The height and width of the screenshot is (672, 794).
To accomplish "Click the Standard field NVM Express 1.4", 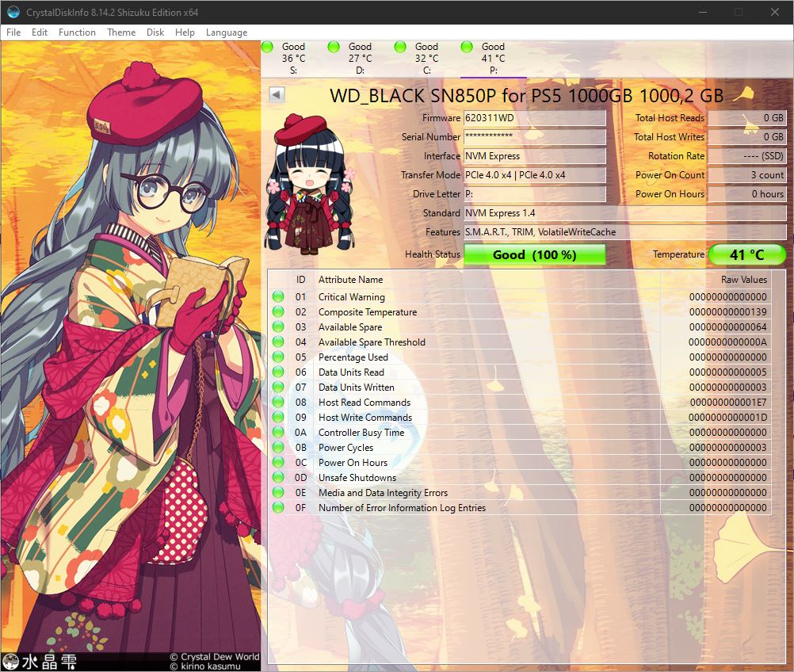I will (x=625, y=213).
